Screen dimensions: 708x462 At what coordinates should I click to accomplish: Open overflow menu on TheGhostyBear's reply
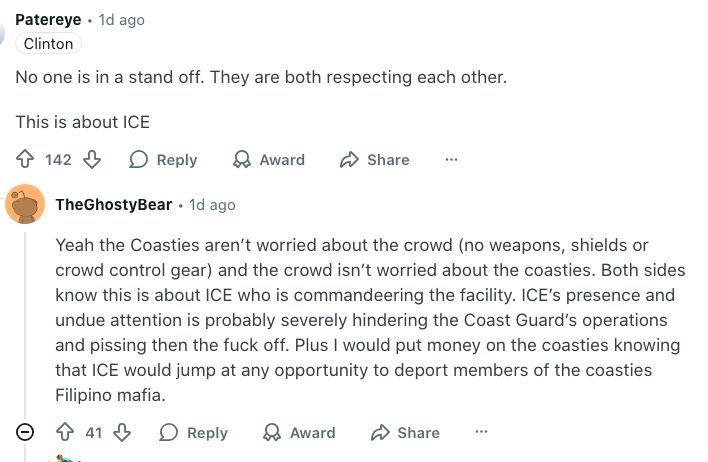tap(481, 433)
